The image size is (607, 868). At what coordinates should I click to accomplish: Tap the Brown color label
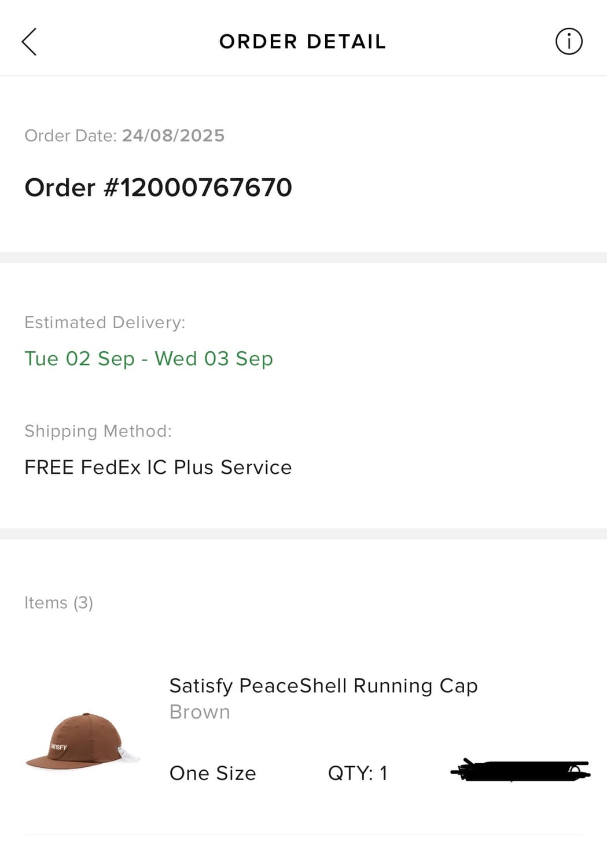point(200,712)
